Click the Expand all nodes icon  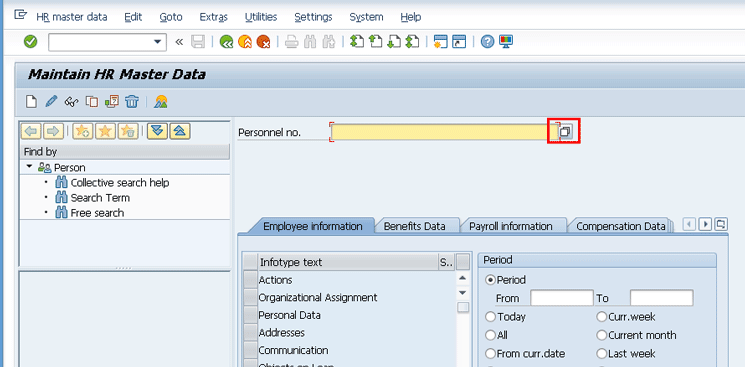(x=157, y=131)
